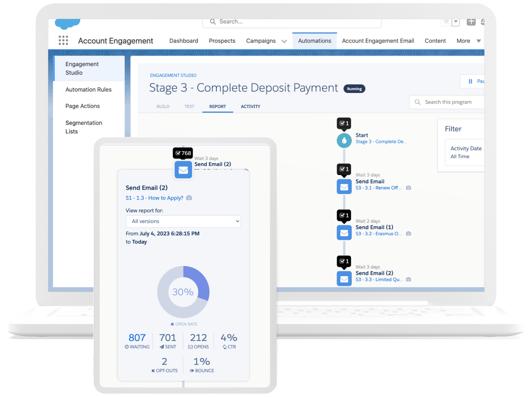Click the Running status badge

coord(354,89)
